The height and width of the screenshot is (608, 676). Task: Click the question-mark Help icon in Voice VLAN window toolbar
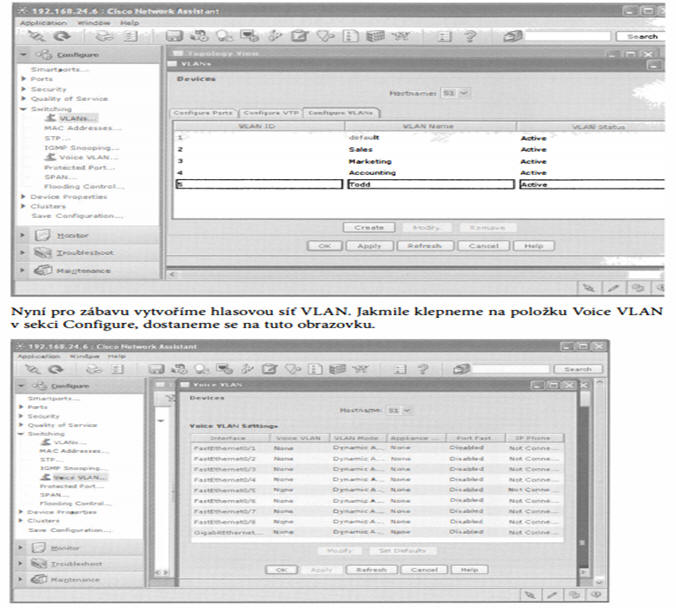[x=423, y=369]
